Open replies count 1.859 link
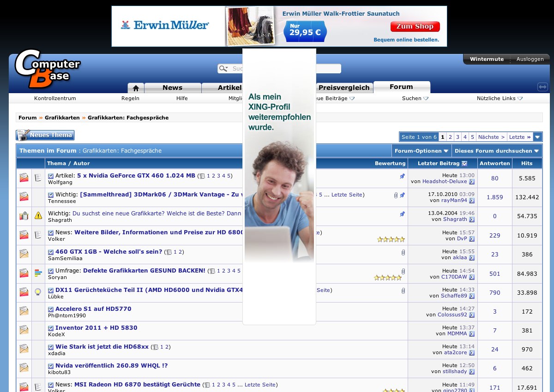The height and width of the screenshot is (392, 554). tap(495, 197)
